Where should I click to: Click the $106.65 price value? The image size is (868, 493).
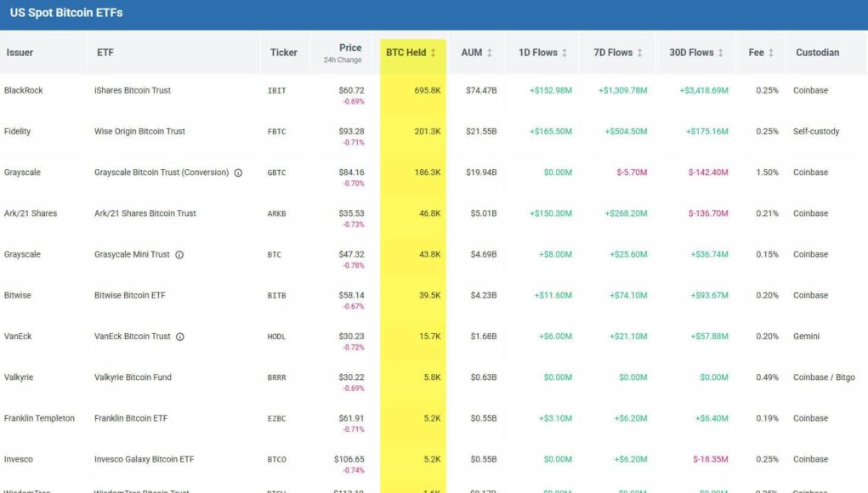click(349, 459)
